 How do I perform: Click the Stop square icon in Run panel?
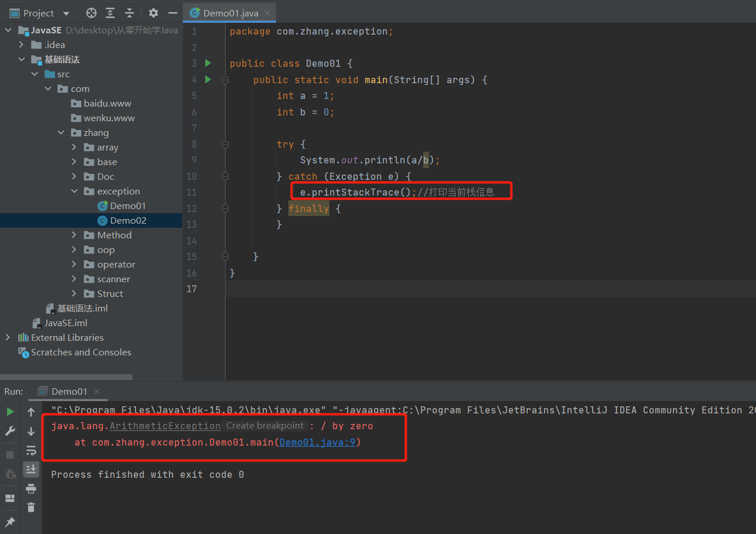point(10,454)
